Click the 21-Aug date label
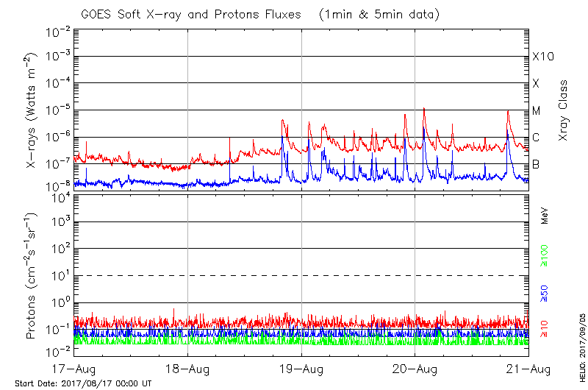The image size is (588, 390). (x=528, y=368)
